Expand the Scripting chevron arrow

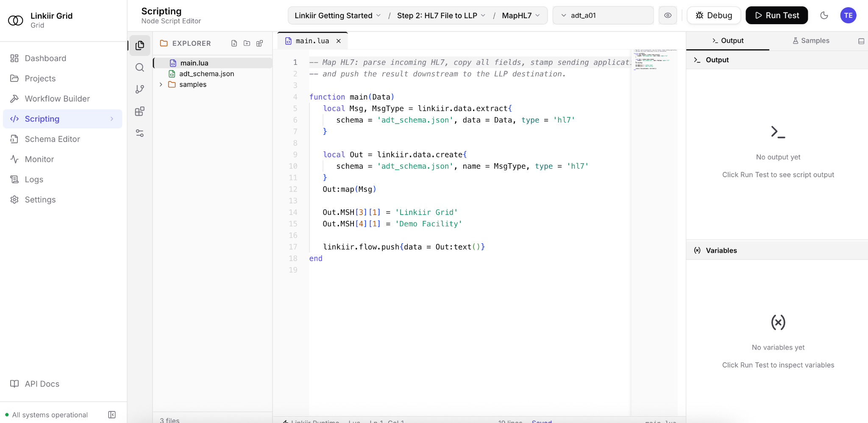point(112,119)
